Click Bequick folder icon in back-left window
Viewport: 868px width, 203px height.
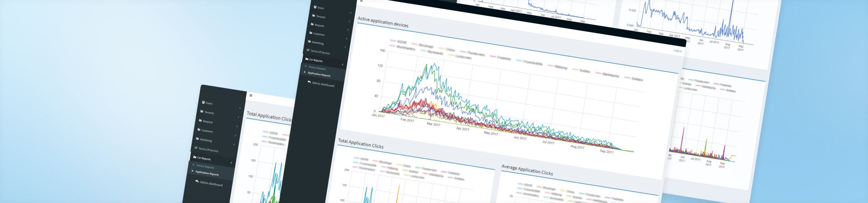pyautogui.click(x=200, y=121)
